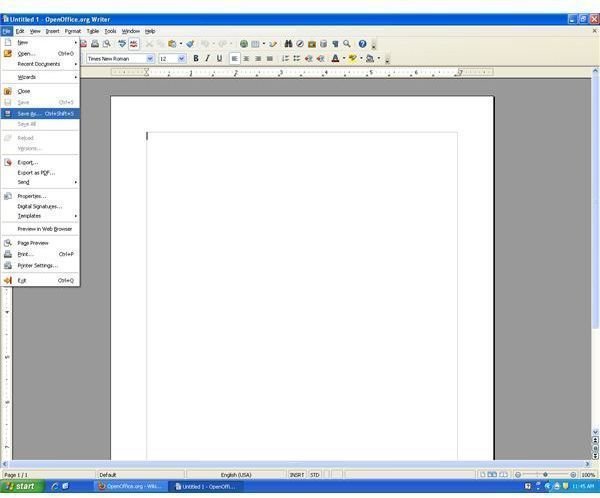Expand the Wizards submenu
The height and width of the screenshot is (498, 600).
click(40, 77)
